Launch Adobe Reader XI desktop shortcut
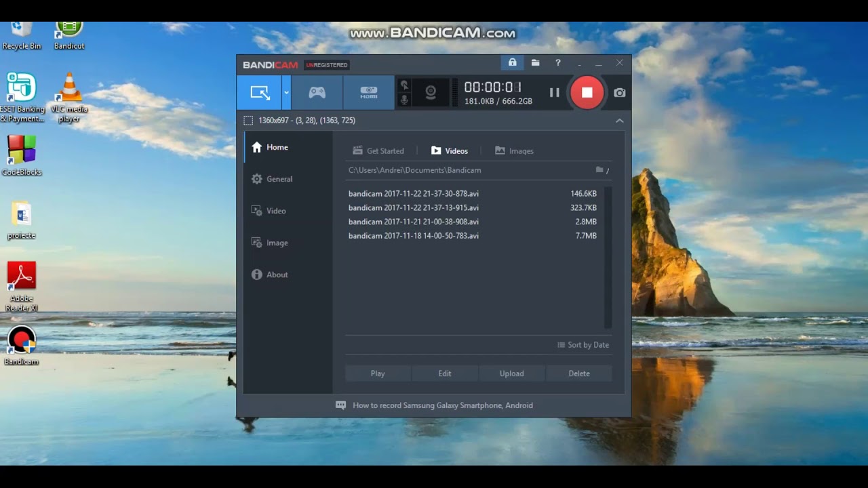The image size is (868, 488). pos(22,287)
